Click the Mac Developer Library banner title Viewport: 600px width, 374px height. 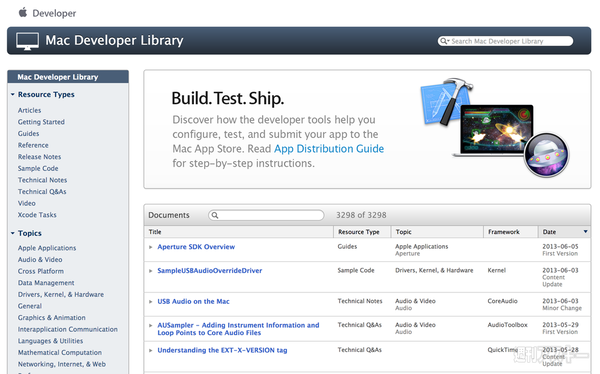[114, 40]
